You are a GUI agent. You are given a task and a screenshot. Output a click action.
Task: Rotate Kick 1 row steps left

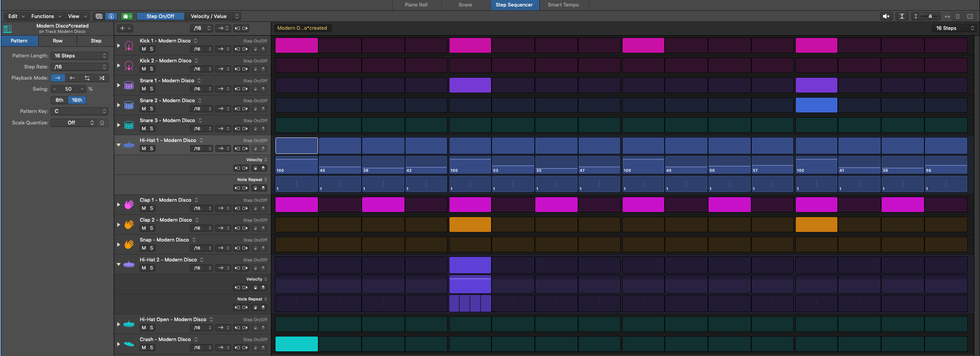[x=238, y=49]
